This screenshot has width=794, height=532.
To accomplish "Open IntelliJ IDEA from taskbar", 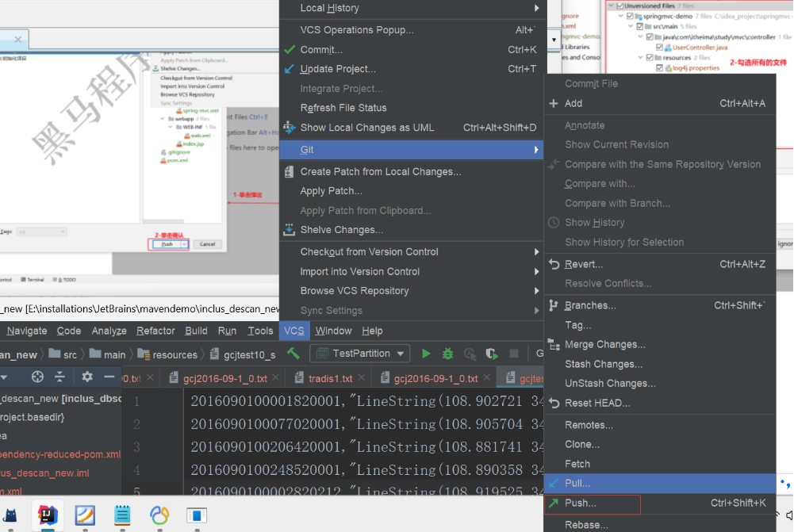I will (x=48, y=515).
